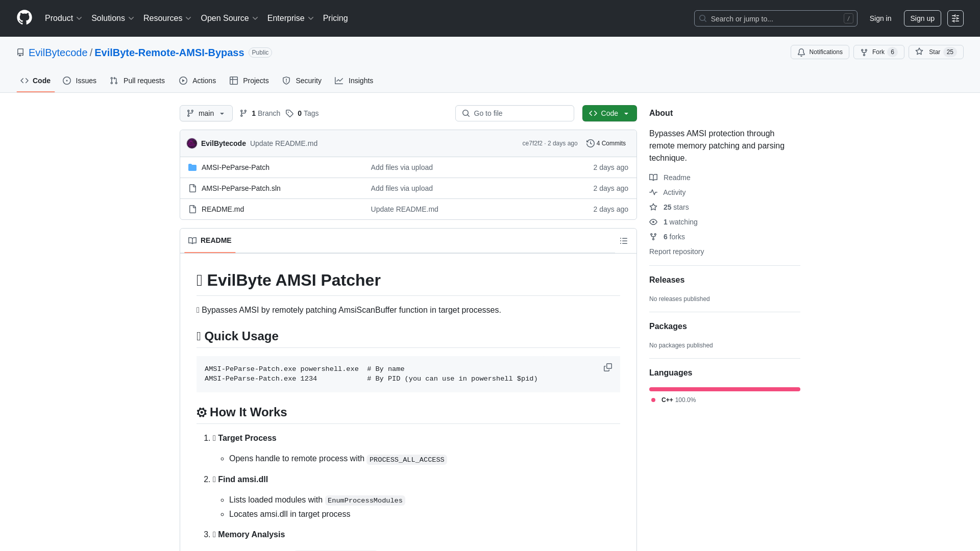Viewport: 980px width, 551px height.
Task: Expand the Enterprise menu
Action: tap(290, 18)
